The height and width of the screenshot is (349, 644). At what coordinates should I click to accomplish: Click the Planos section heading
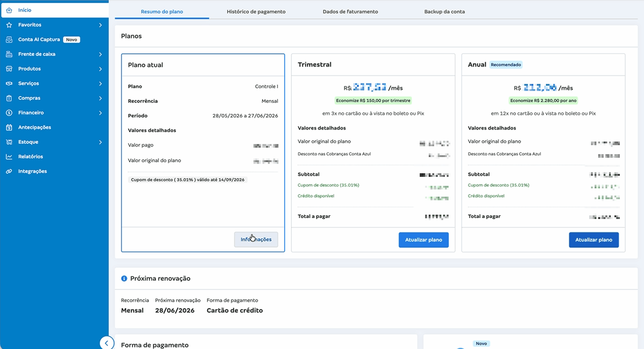[x=131, y=36]
